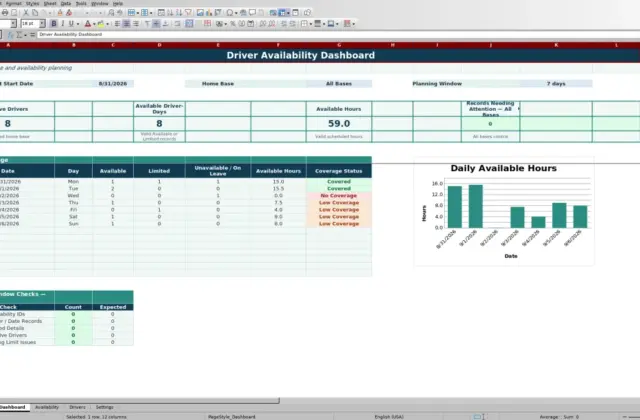Toggle Center Vertically alignment
Image resolution: width=640 pixels, height=420 pixels.
156,24
